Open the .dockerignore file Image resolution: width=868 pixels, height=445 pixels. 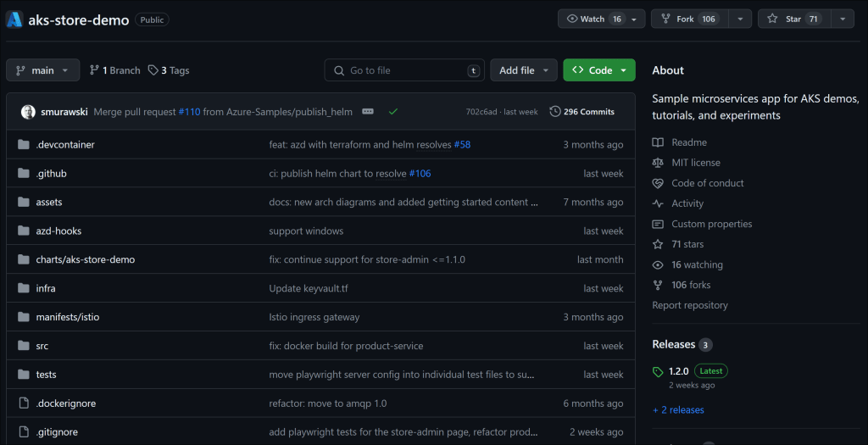point(65,403)
